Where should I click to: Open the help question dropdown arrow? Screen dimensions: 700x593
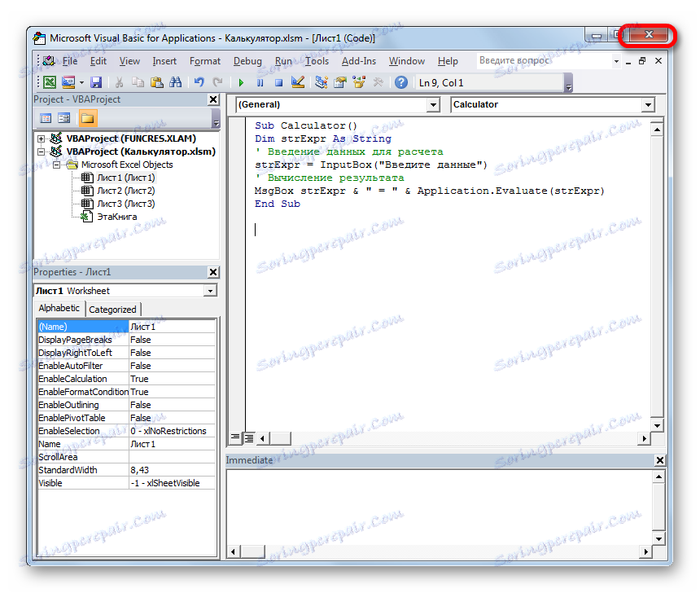[616, 61]
